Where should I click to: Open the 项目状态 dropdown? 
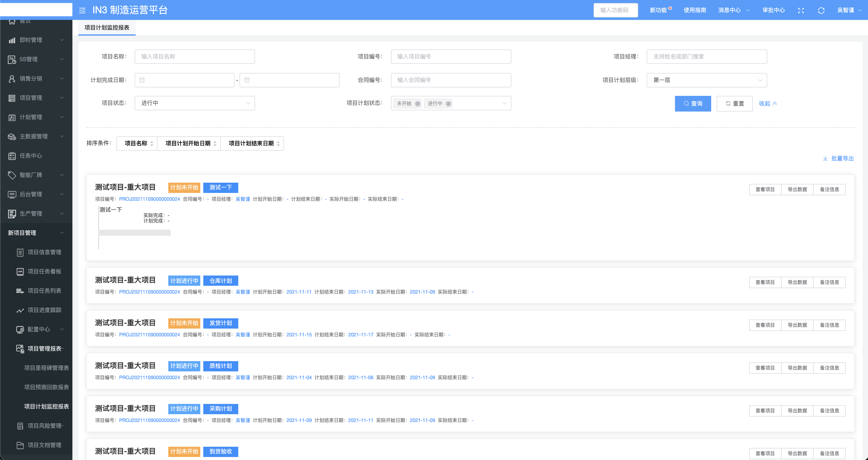pyautogui.click(x=195, y=103)
